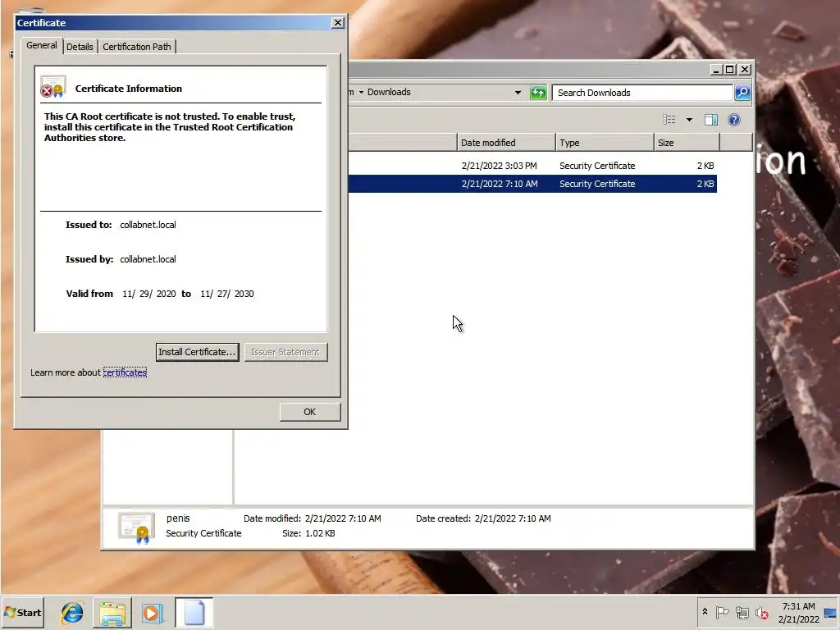This screenshot has width=840, height=630.
Task: Show hidden tray icons arrow
Action: pyautogui.click(x=705, y=612)
